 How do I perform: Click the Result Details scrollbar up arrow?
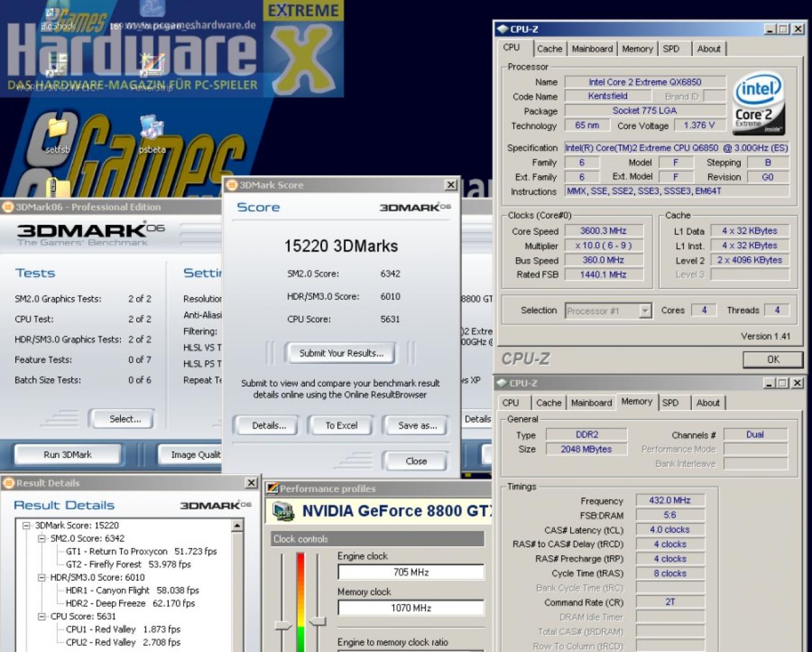pyautogui.click(x=237, y=526)
